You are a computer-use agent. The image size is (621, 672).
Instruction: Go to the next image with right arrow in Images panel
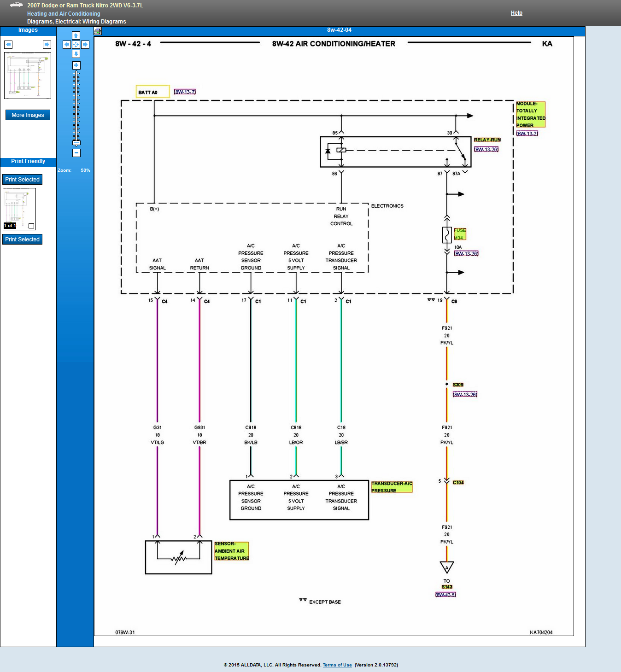47,44
